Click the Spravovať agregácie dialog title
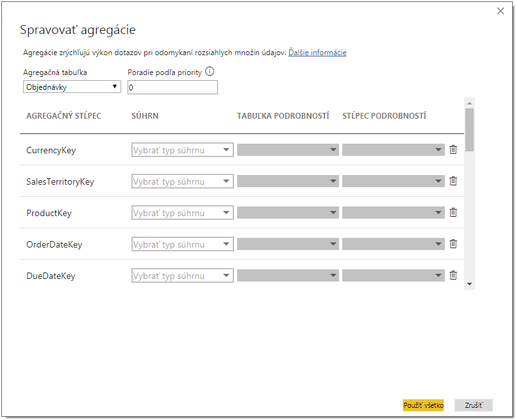The height and width of the screenshot is (420, 516). [x=78, y=30]
